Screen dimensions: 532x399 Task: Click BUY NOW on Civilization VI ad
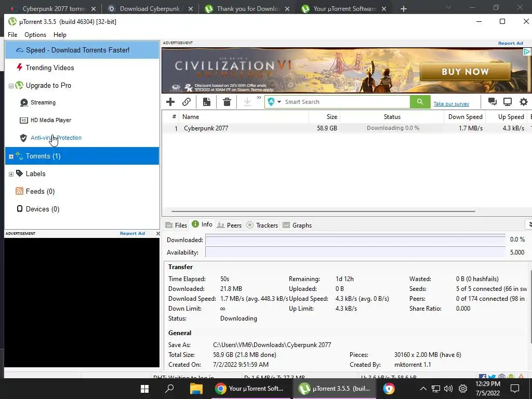click(x=465, y=72)
